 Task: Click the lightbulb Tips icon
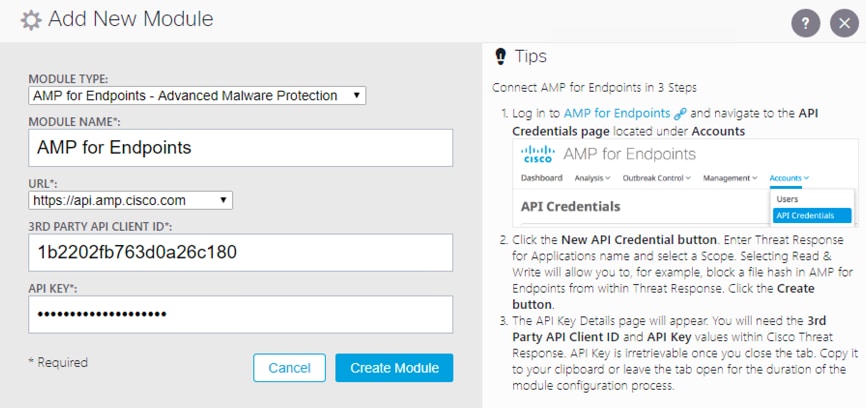point(500,56)
